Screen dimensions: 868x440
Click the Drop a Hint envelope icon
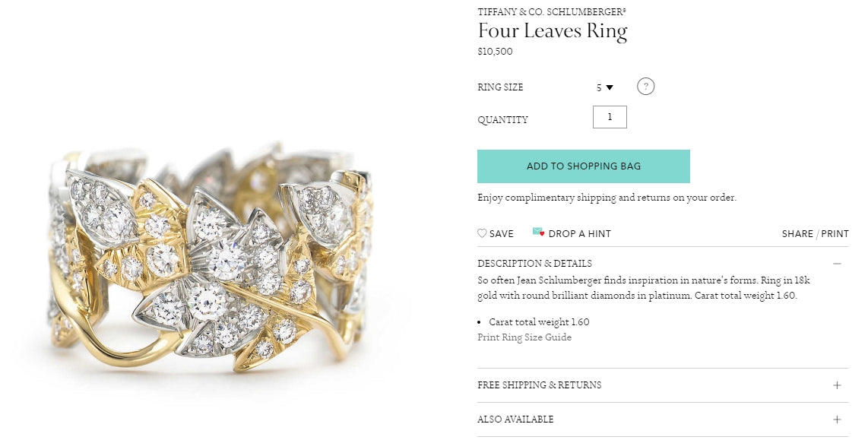[538, 233]
